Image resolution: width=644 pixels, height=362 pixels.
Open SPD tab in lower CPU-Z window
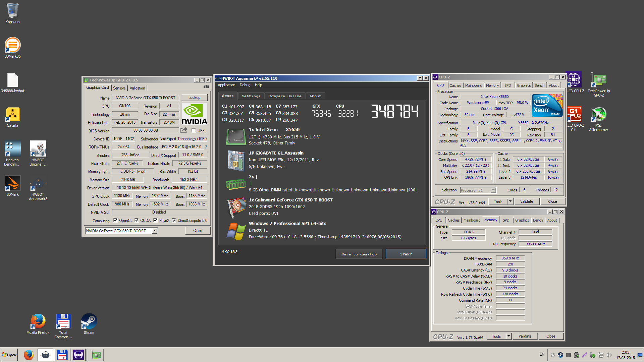(506, 220)
